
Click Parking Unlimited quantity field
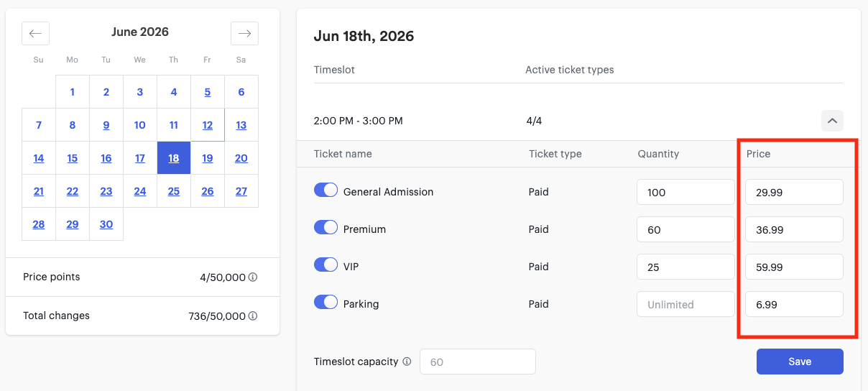(685, 304)
